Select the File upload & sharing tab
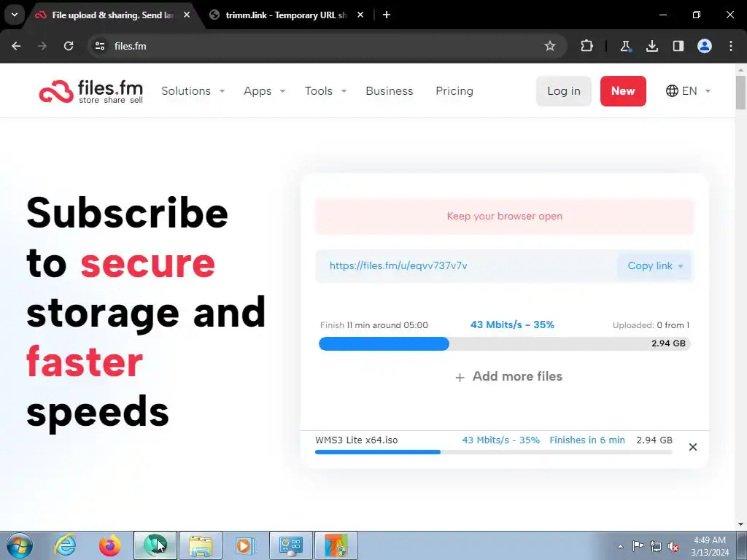This screenshot has height=560, width=747. (x=112, y=15)
